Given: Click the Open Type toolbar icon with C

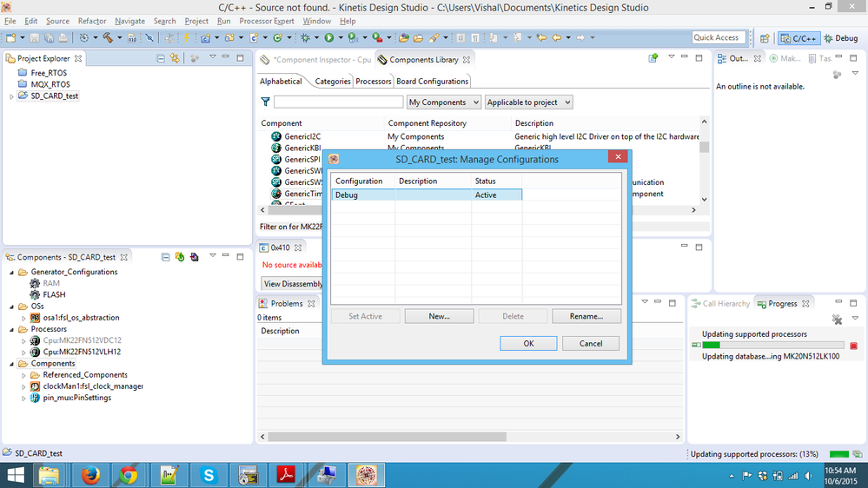Looking at the screenshot, I should [254, 37].
